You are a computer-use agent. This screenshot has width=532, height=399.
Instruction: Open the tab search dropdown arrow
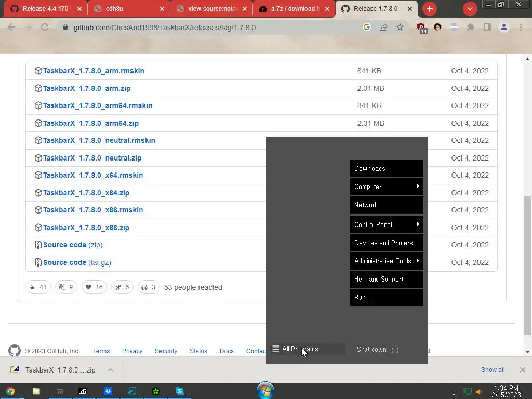(x=470, y=9)
